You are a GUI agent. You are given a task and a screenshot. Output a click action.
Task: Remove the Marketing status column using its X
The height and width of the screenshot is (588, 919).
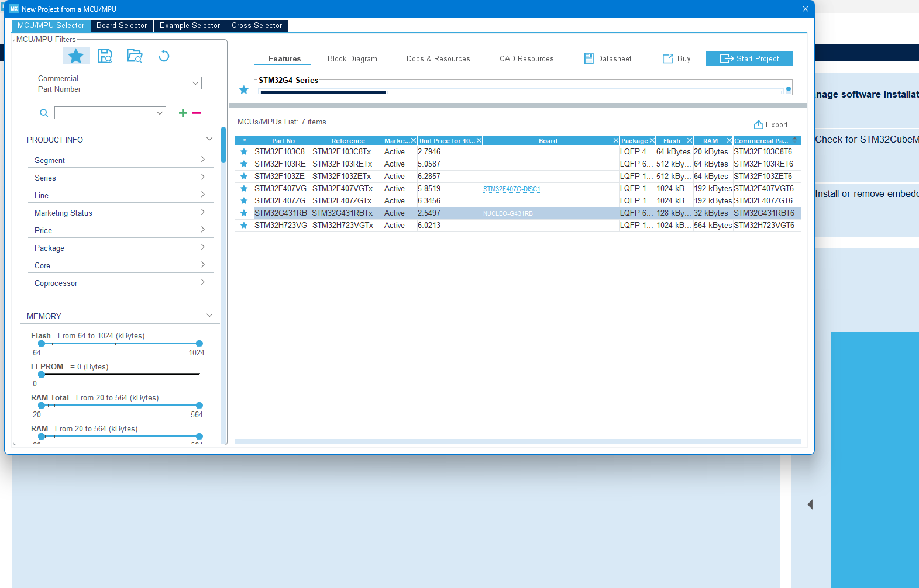point(413,141)
